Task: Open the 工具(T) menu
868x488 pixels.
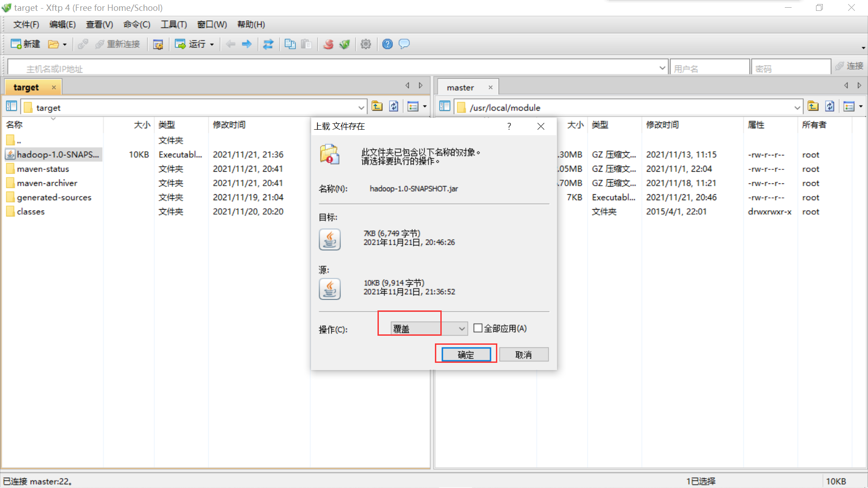Action: pyautogui.click(x=174, y=24)
